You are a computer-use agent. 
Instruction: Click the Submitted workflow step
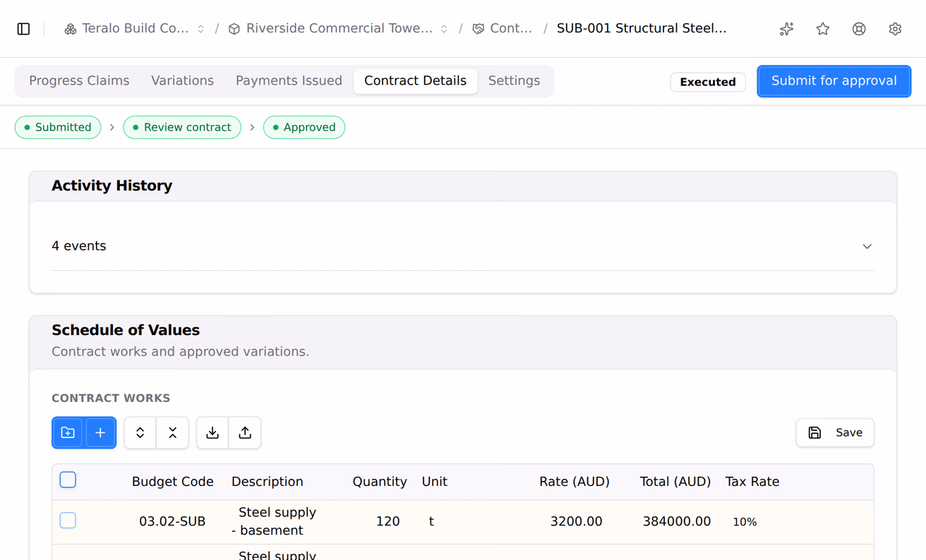click(x=58, y=128)
